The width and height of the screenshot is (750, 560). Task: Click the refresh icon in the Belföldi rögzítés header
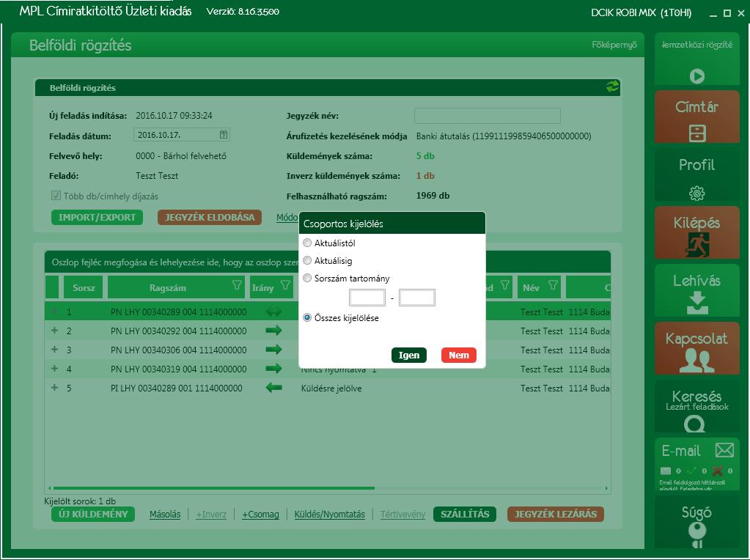[x=612, y=86]
